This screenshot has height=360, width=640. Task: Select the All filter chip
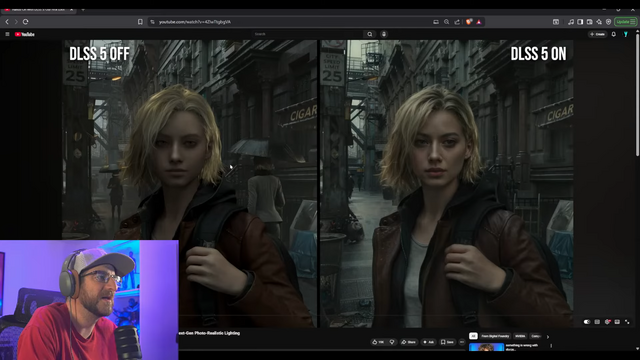pyautogui.click(x=473, y=336)
